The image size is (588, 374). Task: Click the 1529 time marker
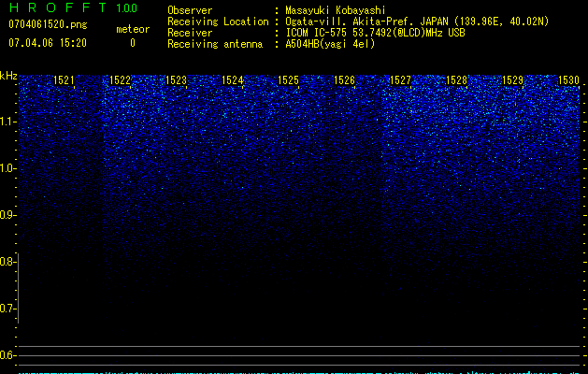point(512,80)
